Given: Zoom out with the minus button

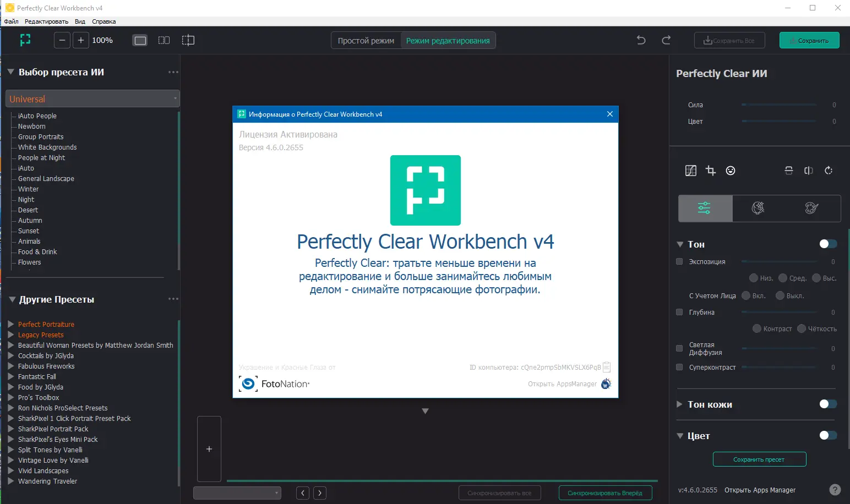Looking at the screenshot, I should point(62,40).
